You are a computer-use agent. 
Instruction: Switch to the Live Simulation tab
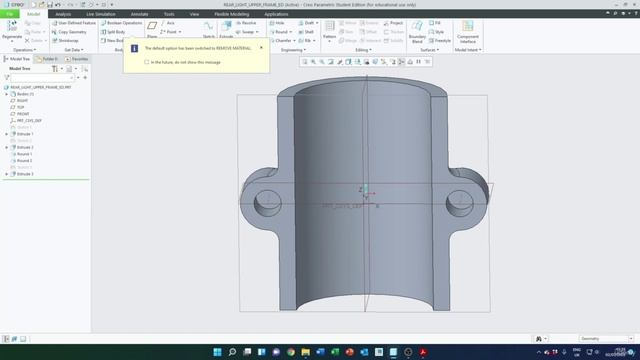101,14
